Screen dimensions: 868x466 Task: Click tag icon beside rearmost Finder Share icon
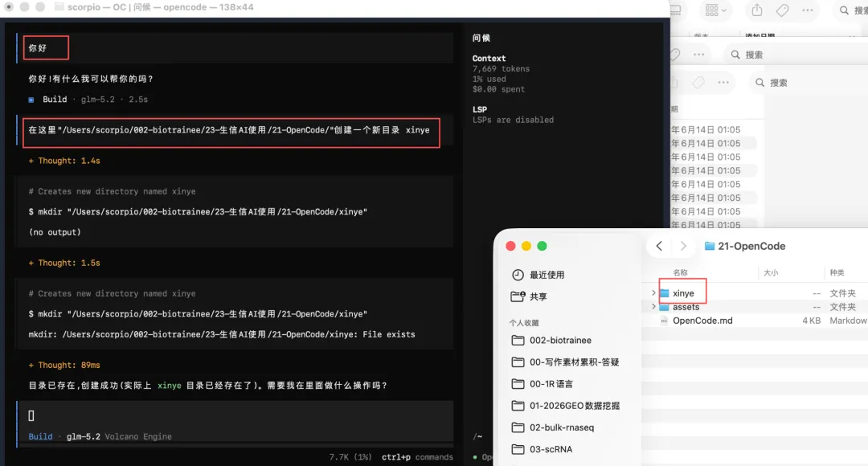click(x=782, y=10)
